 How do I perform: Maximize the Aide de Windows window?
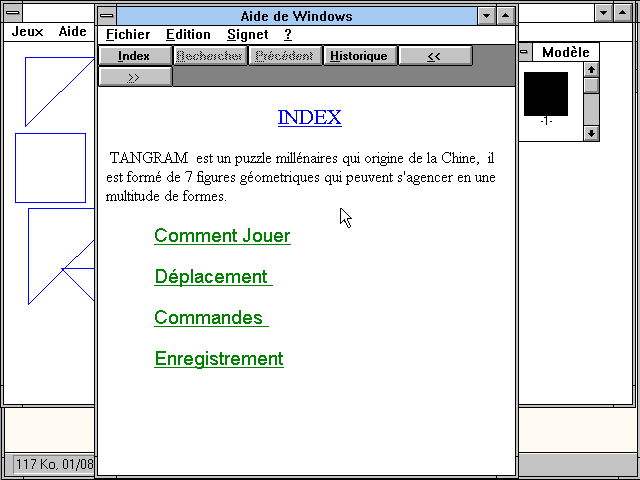tap(505, 16)
